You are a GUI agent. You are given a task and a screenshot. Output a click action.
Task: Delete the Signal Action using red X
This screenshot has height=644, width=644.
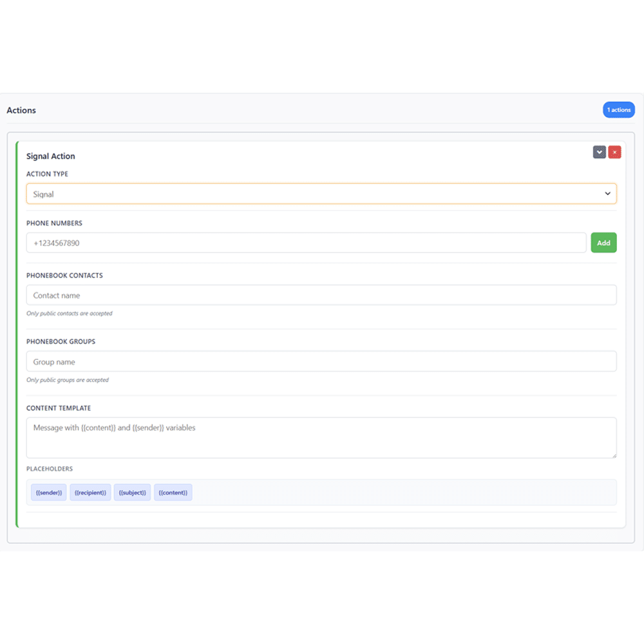click(x=614, y=152)
